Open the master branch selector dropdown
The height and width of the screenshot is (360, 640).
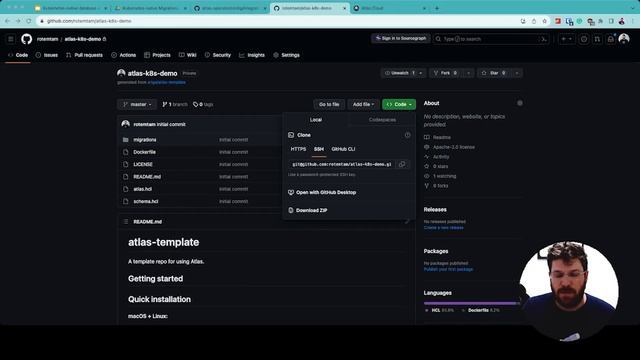click(137, 104)
